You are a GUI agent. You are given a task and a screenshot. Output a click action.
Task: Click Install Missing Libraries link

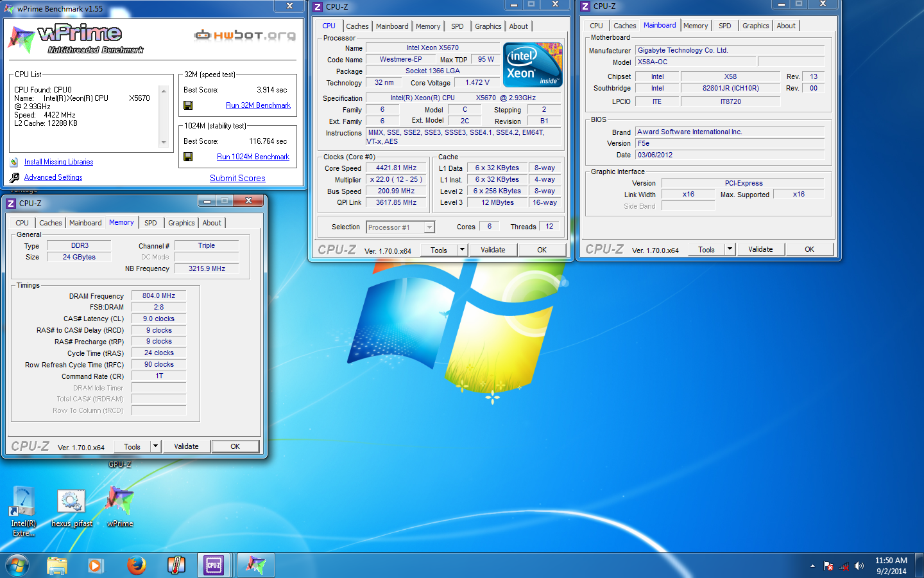58,162
